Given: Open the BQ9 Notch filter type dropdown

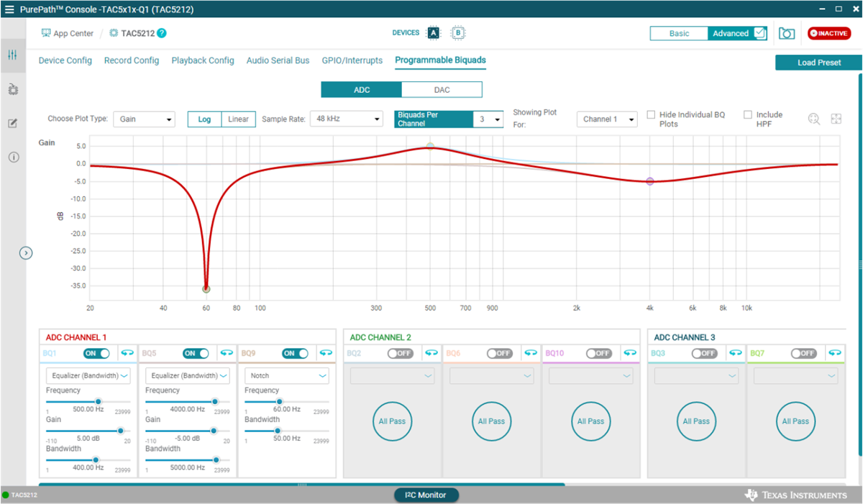Looking at the screenshot, I should click(x=286, y=375).
